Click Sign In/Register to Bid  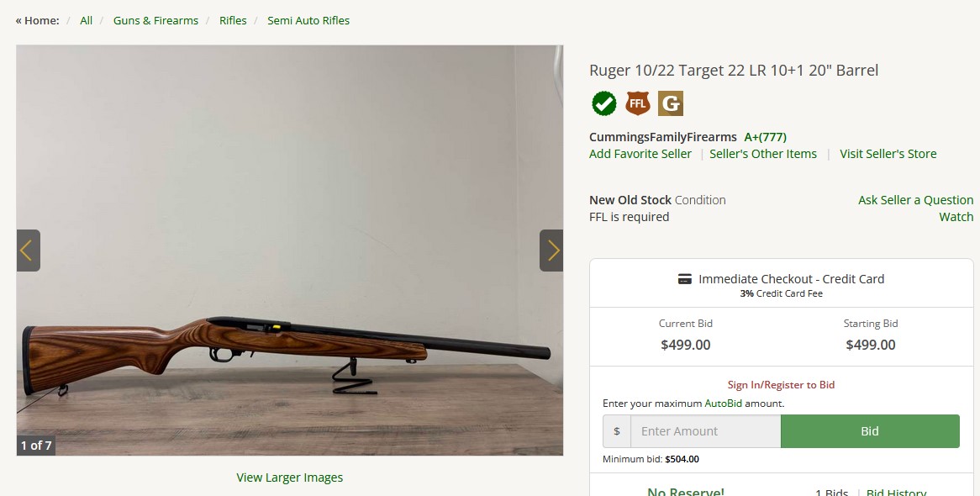pos(782,385)
